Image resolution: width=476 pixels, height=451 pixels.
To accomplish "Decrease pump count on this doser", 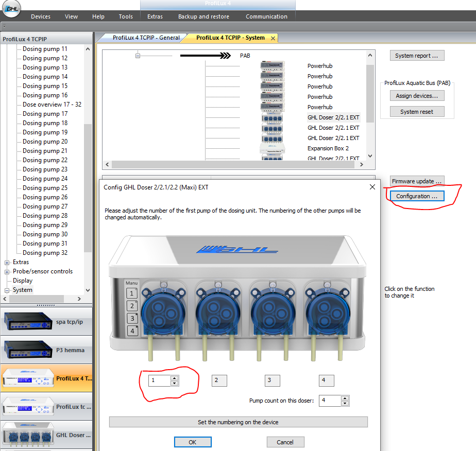I will pyautogui.click(x=345, y=404).
